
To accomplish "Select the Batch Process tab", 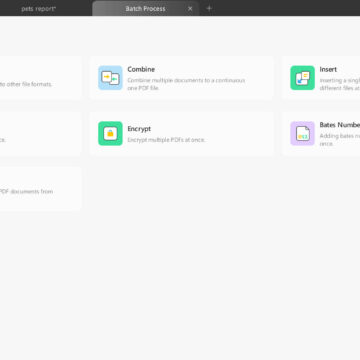I will [x=146, y=9].
